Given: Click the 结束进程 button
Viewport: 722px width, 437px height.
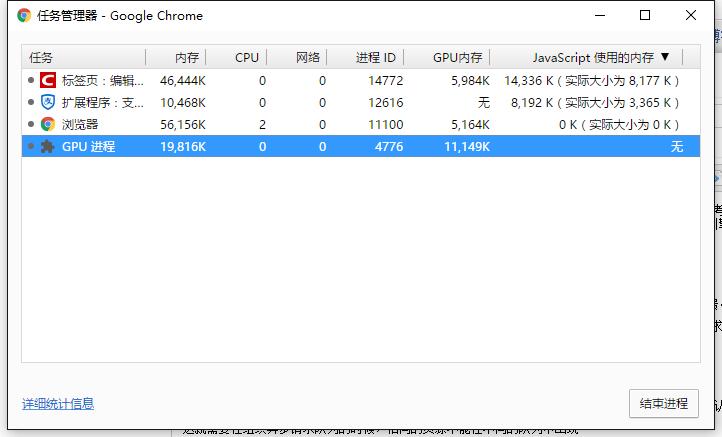Looking at the screenshot, I should [664, 404].
